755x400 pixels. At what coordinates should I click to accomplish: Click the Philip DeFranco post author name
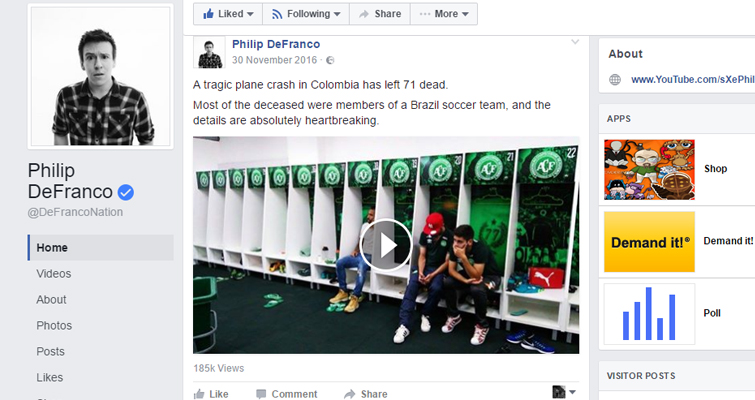pyautogui.click(x=276, y=44)
